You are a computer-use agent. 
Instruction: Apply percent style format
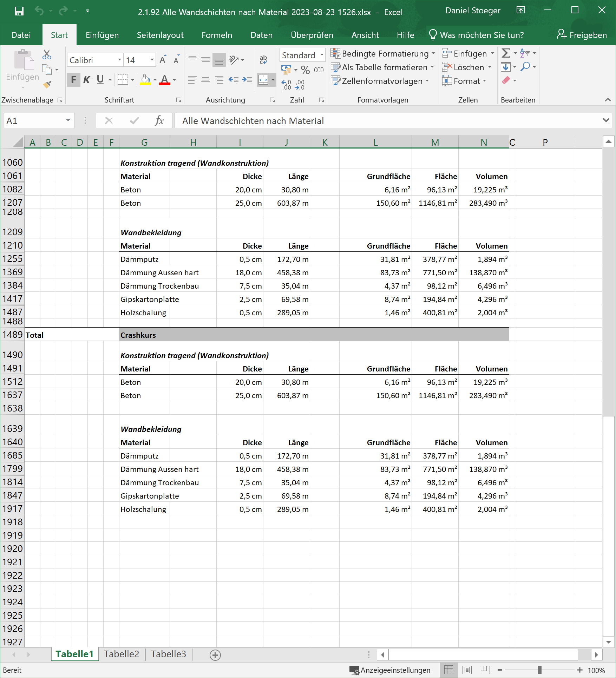[x=305, y=70]
